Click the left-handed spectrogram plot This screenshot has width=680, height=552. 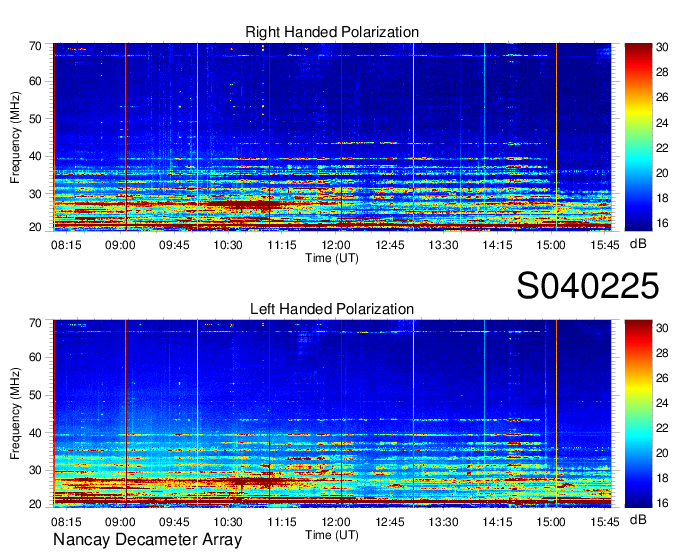point(332,413)
